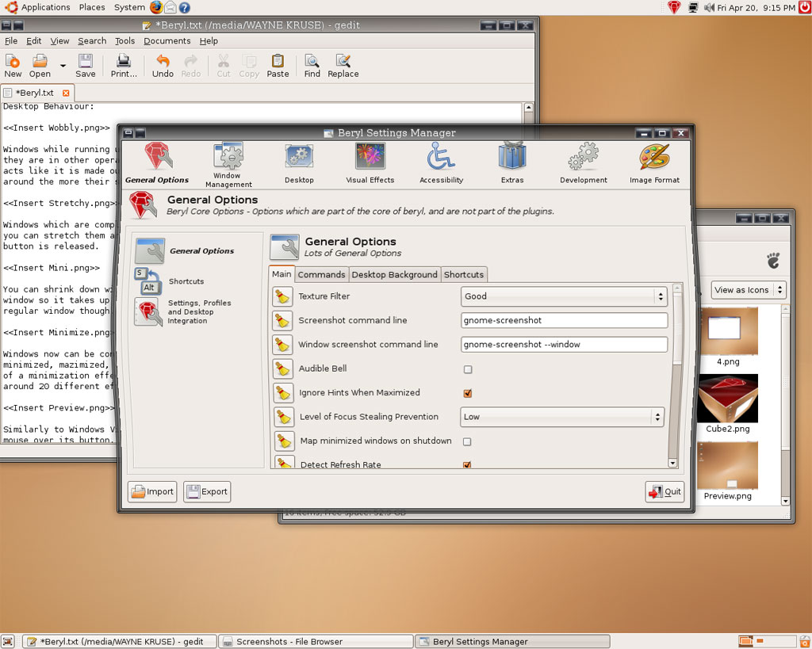Enable the Audible Bell checkbox
This screenshot has width=812, height=649.
pyautogui.click(x=468, y=369)
